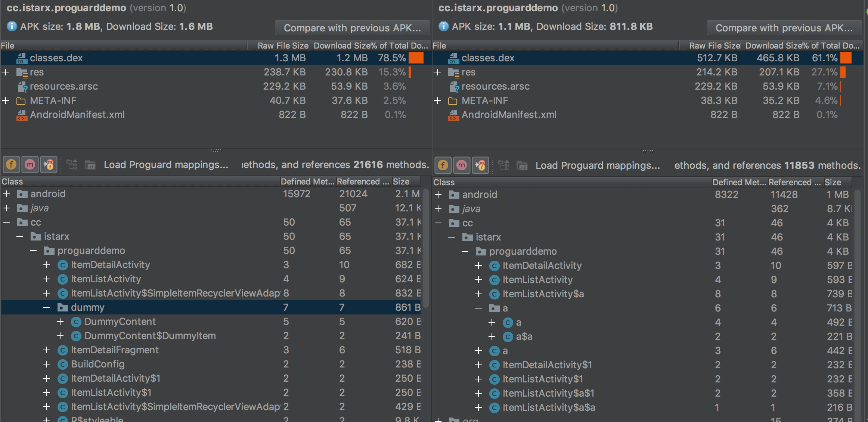Select istarx package row in left tree
Image resolution: width=868 pixels, height=422 pixels.
(x=211, y=236)
